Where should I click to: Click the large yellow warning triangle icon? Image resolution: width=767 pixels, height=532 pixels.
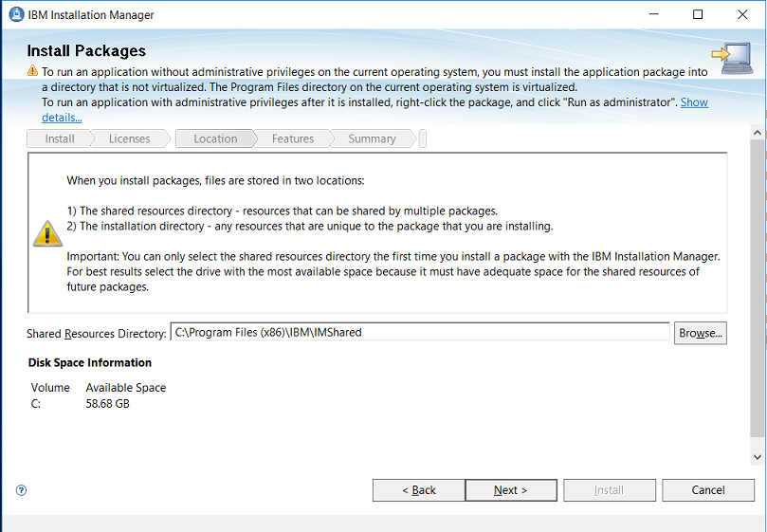(x=47, y=233)
